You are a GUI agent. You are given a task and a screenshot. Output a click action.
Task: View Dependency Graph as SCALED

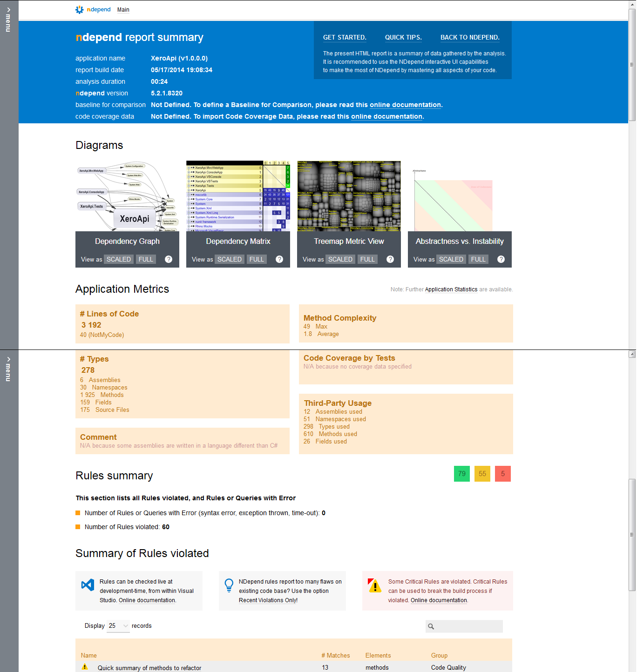tap(119, 259)
